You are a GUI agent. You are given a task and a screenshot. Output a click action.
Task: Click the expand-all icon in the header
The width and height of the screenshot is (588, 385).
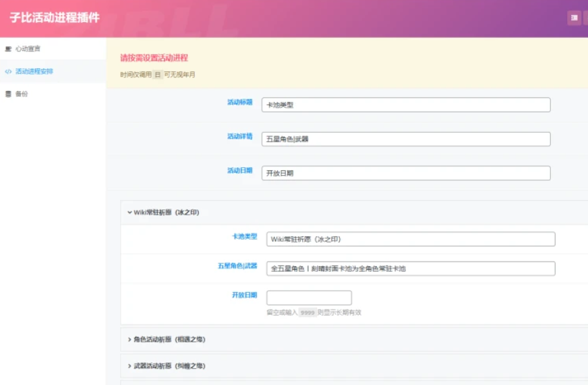point(574,18)
